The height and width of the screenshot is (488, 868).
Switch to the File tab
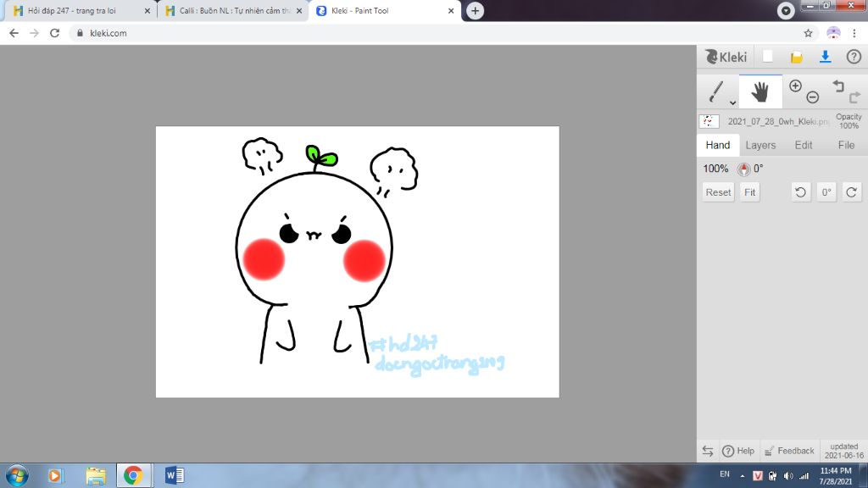coord(846,145)
